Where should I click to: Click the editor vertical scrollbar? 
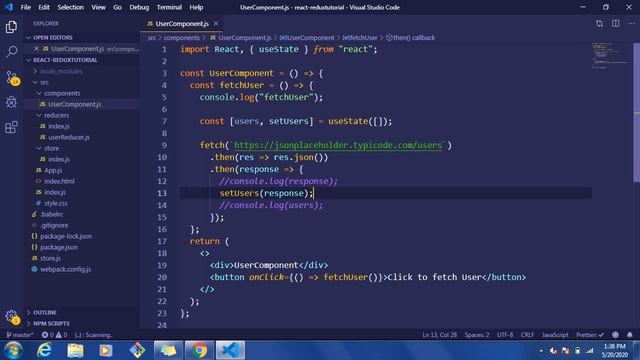pos(636,112)
